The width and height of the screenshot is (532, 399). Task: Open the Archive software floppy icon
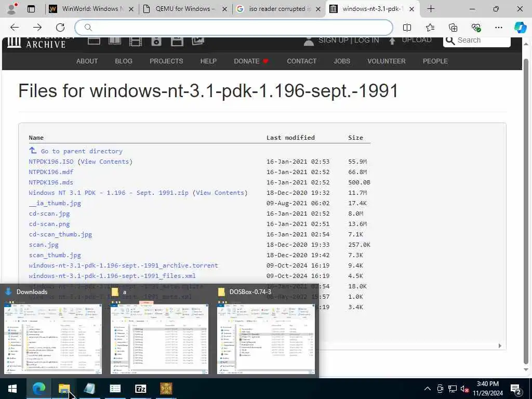tap(177, 42)
